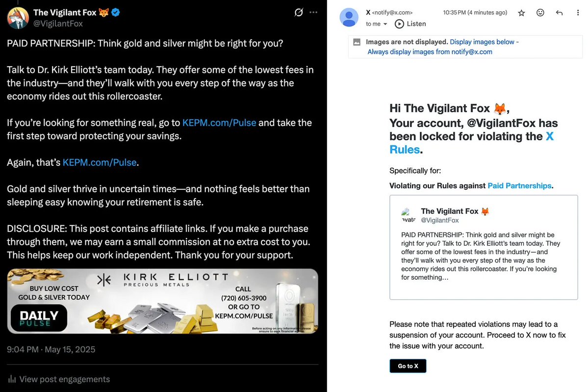
Task: Click the blue verified badge
Action: tap(116, 13)
